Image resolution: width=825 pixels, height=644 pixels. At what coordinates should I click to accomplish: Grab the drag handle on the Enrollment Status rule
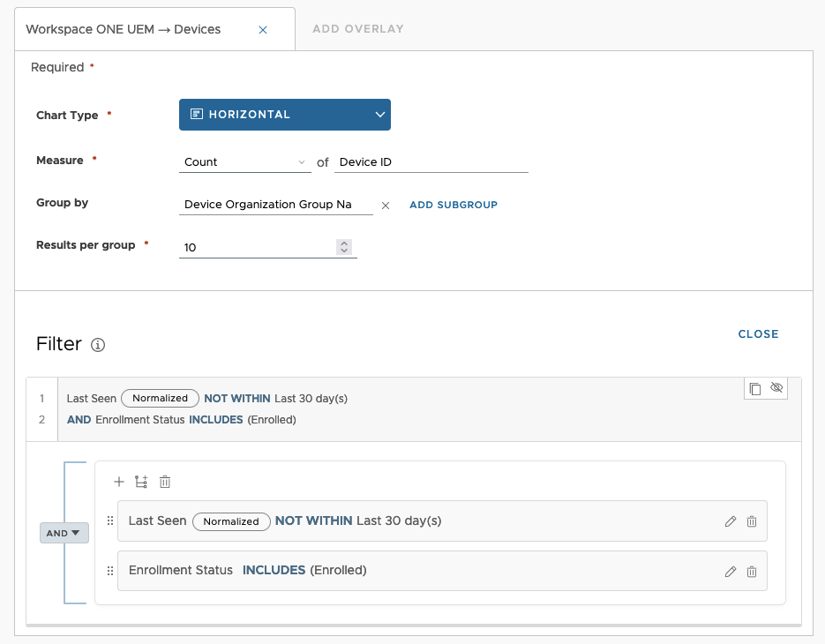tap(110, 570)
